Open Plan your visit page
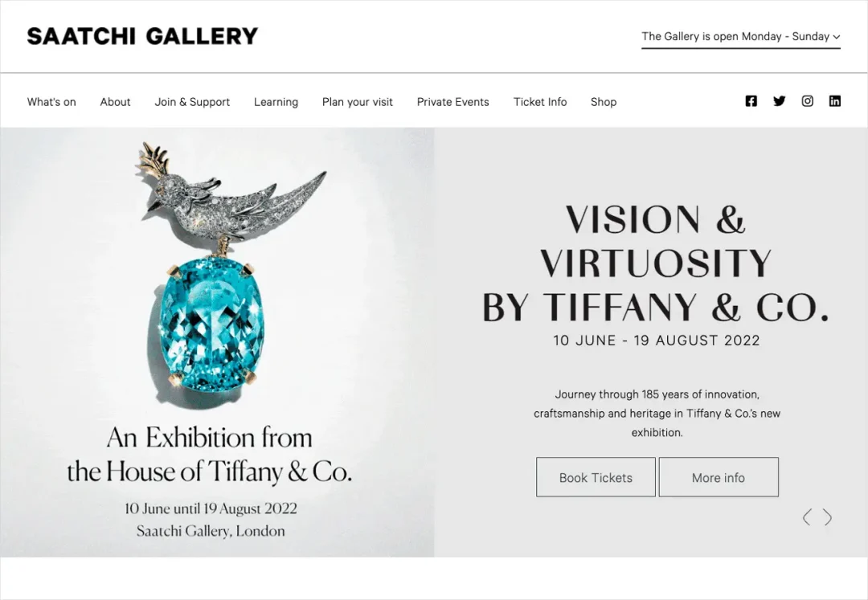The height and width of the screenshot is (600, 868). [358, 102]
